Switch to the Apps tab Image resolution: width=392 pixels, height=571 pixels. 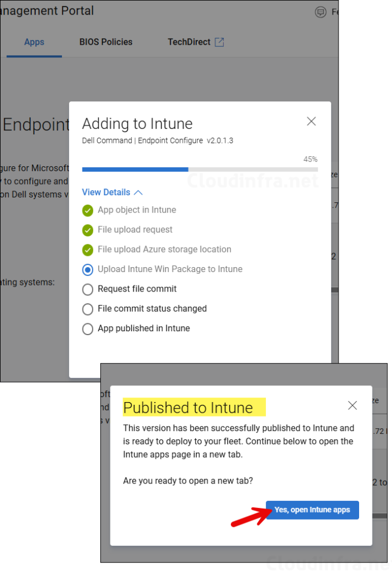point(34,42)
